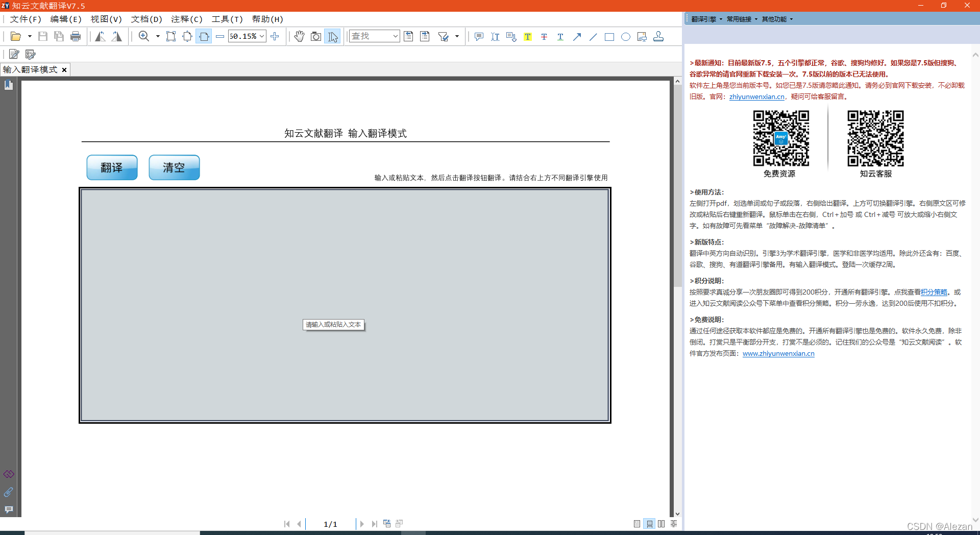Set the view to actual size

(171, 36)
